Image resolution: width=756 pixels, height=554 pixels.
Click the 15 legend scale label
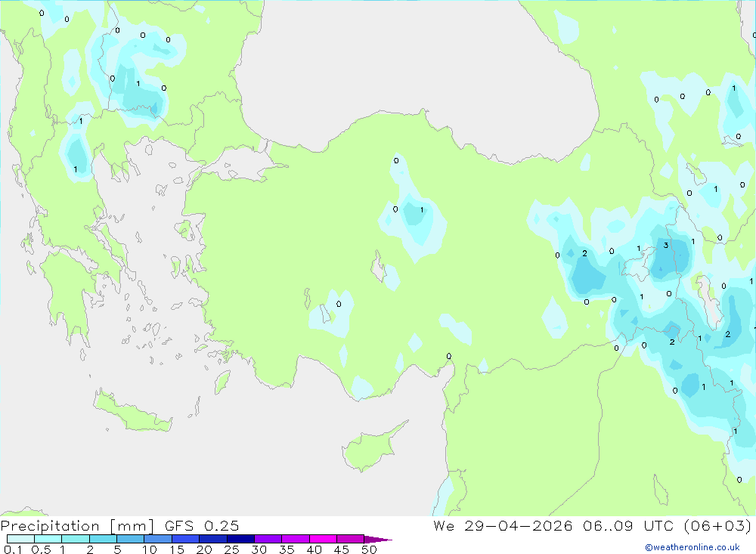pos(177,549)
